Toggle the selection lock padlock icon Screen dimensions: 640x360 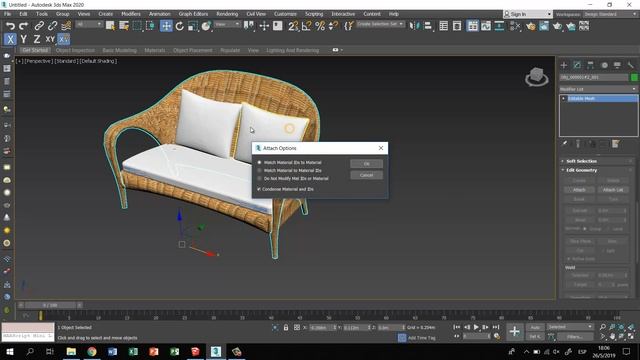coord(286,327)
